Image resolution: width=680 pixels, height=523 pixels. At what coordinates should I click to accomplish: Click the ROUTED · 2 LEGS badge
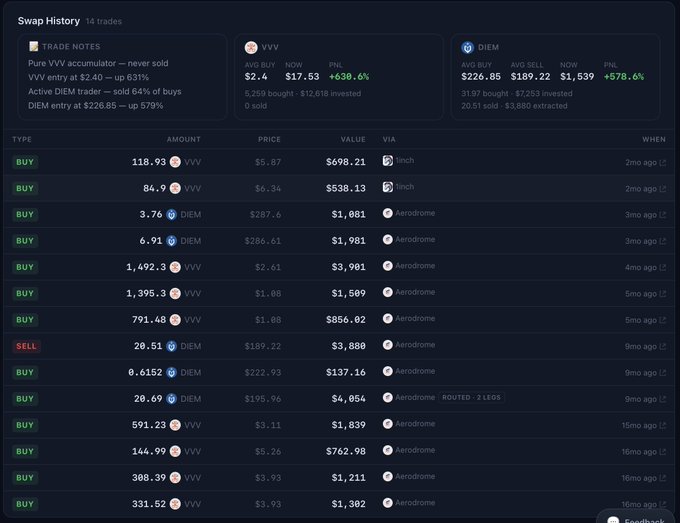coord(471,397)
